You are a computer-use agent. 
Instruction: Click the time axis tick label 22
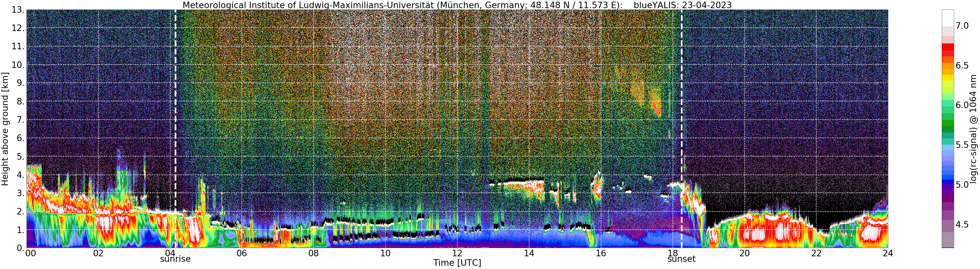point(816,253)
